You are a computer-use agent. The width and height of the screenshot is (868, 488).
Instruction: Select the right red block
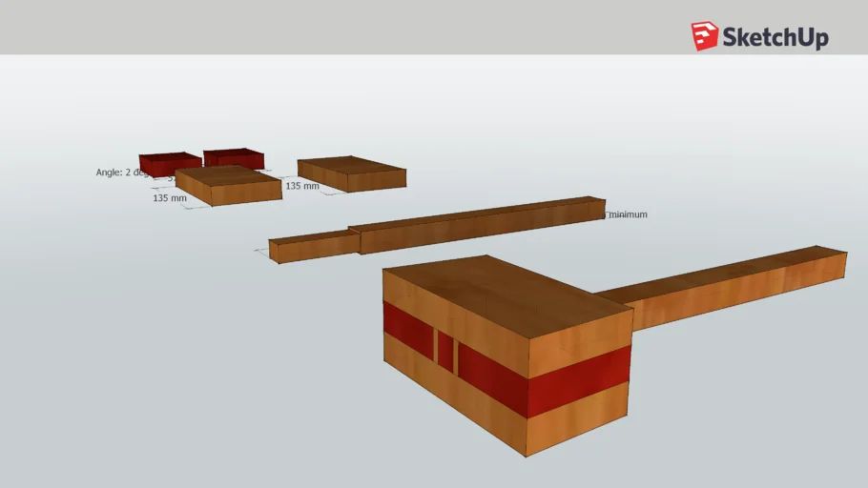[x=234, y=157]
